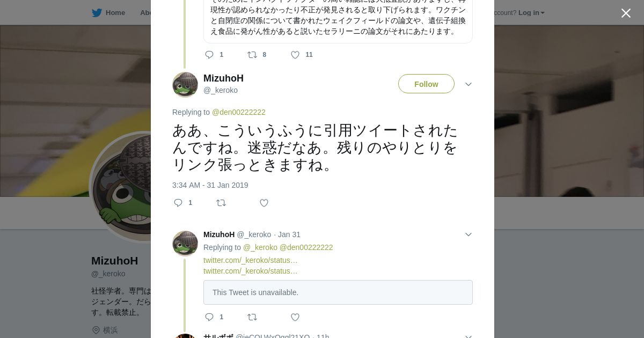Click the Twitter bird Home icon

coord(97,13)
